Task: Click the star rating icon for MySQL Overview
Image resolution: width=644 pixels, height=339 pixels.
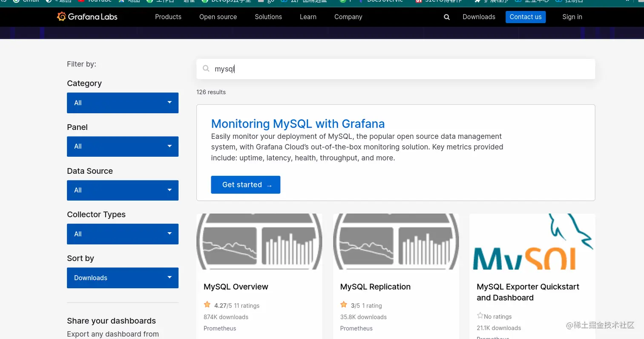Action: pyautogui.click(x=207, y=305)
